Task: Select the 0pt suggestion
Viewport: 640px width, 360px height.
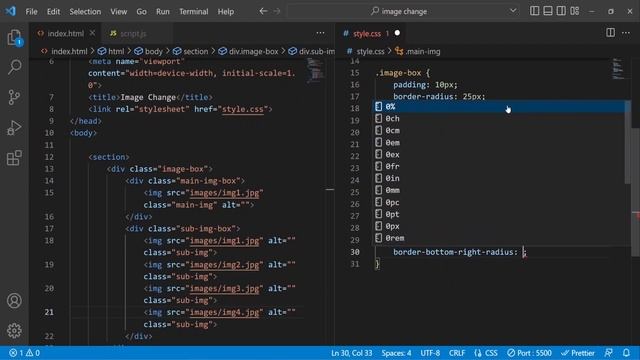Action: 500,214
